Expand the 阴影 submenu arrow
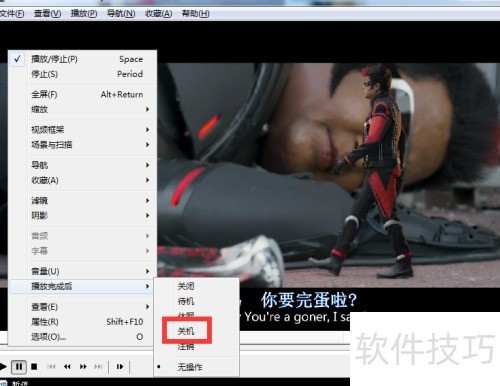500x386 pixels. click(x=147, y=216)
